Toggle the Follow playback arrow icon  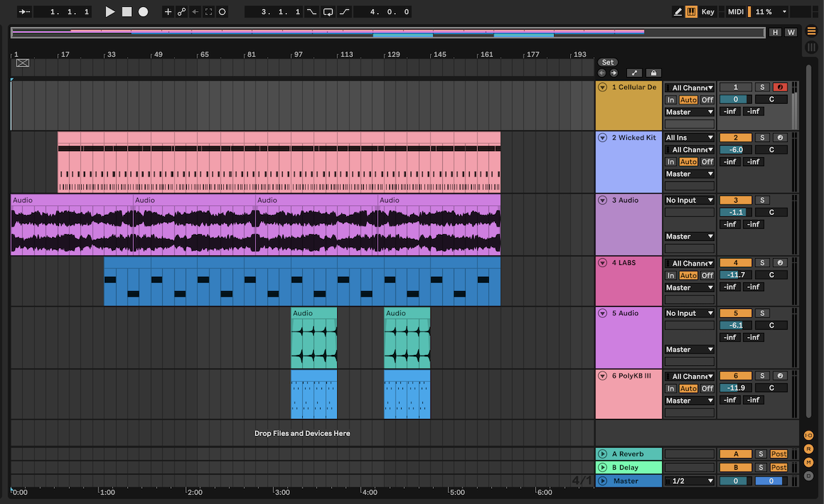tap(25, 12)
